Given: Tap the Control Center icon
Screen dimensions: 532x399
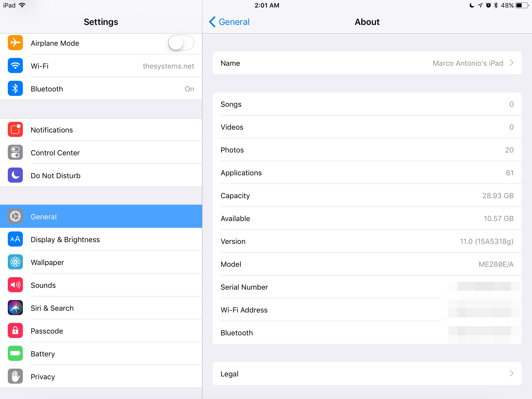Looking at the screenshot, I should coord(15,152).
